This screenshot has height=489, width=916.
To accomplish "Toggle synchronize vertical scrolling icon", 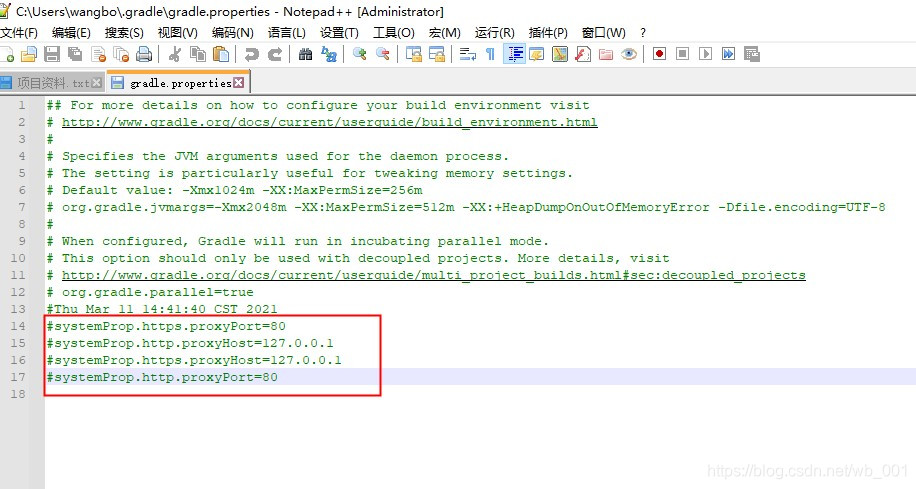I will [x=414, y=54].
